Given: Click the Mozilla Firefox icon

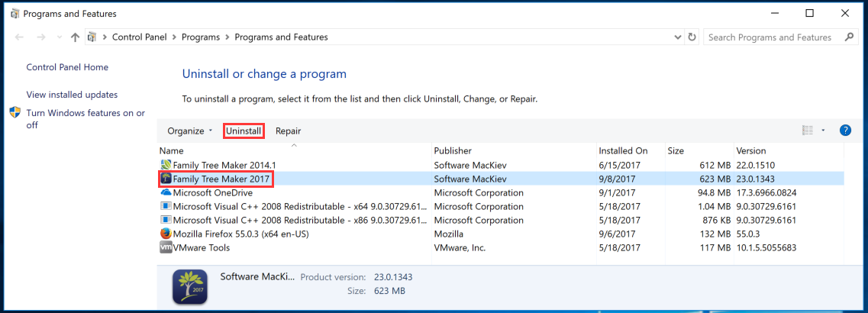Looking at the screenshot, I should pos(166,234).
